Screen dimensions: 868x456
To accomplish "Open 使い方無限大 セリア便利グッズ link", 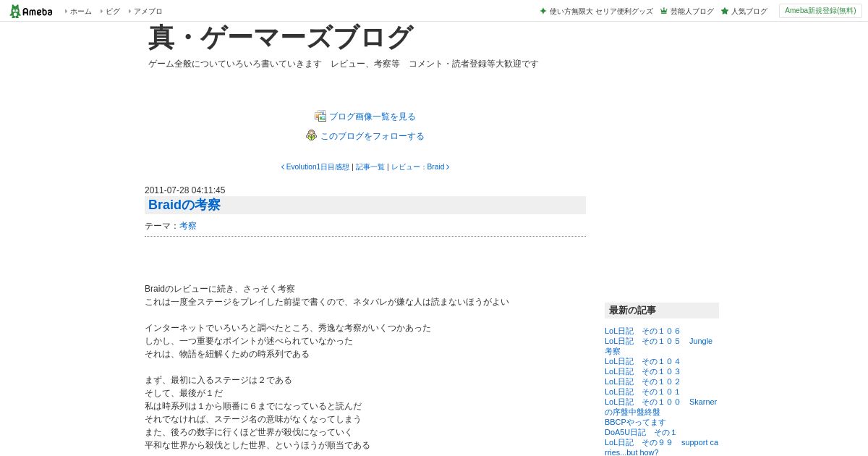I will (x=601, y=12).
